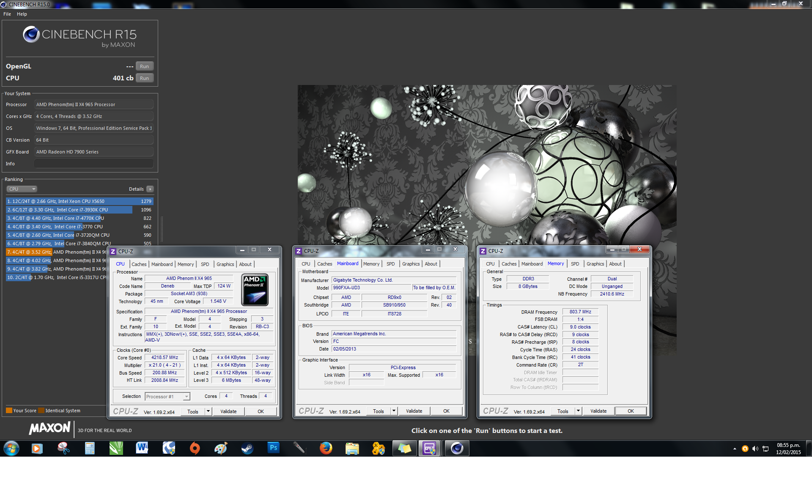Screen dimensions: 812x504
Task: Switch to Mainboard tab in first CPU-Z window
Action: tap(162, 264)
